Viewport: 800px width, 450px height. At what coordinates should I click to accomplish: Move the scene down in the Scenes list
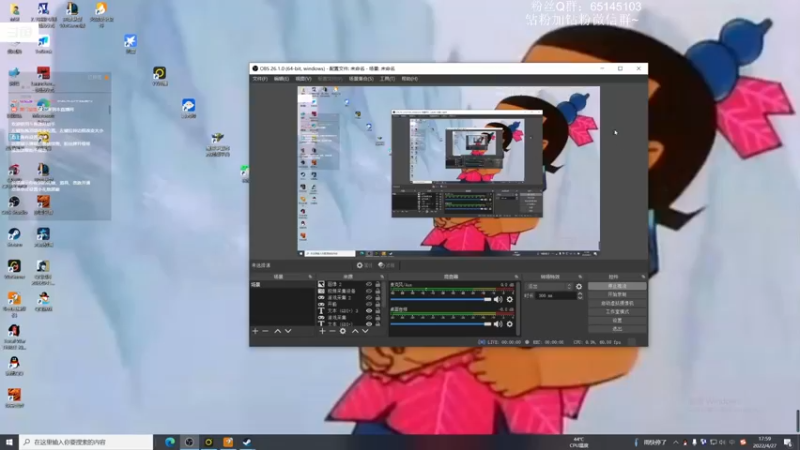pos(288,331)
